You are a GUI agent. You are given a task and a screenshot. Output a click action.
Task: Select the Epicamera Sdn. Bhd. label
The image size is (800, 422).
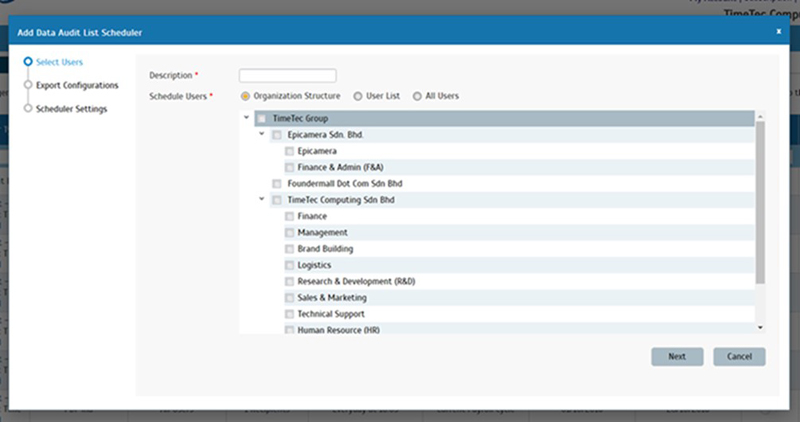325,135
